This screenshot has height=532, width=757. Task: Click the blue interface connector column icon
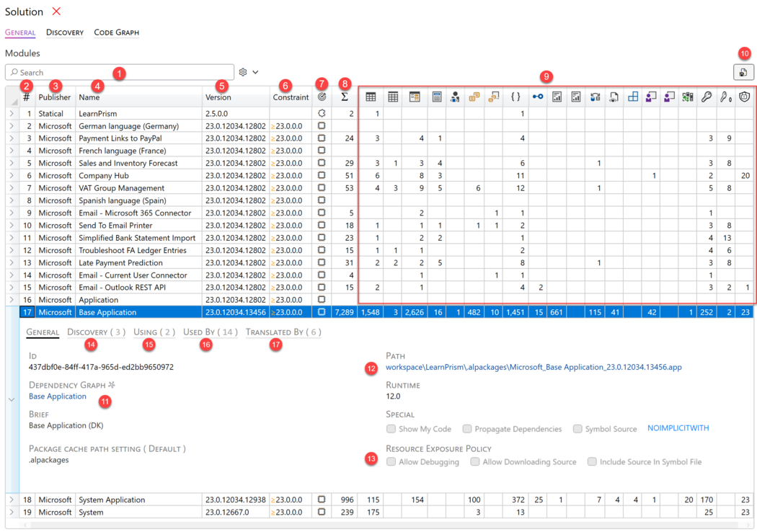(537, 97)
